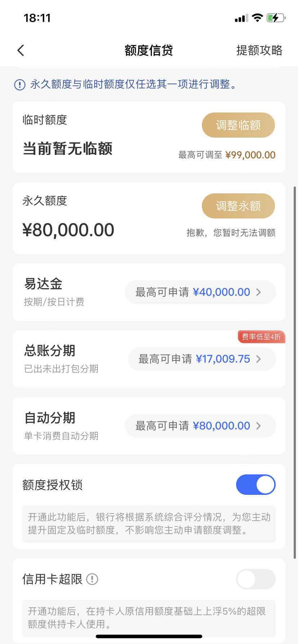Tap the 调整永额 button
The width and height of the screenshot is (298, 644).
[238, 206]
